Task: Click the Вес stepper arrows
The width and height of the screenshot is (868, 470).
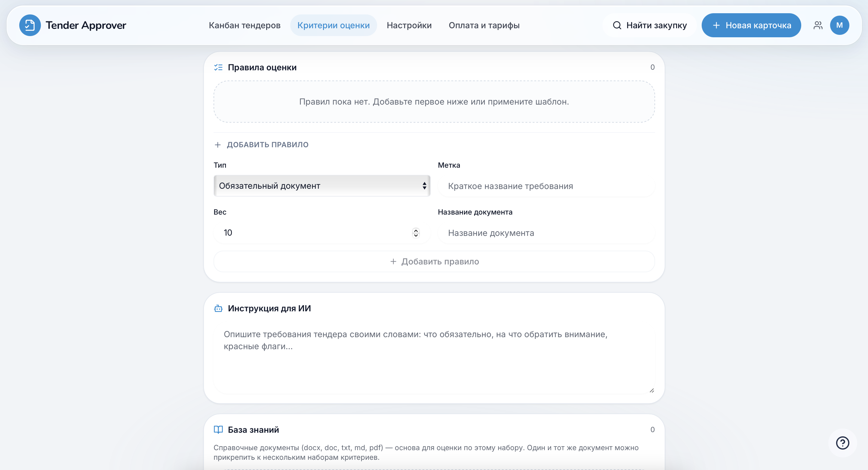Action: click(x=416, y=233)
